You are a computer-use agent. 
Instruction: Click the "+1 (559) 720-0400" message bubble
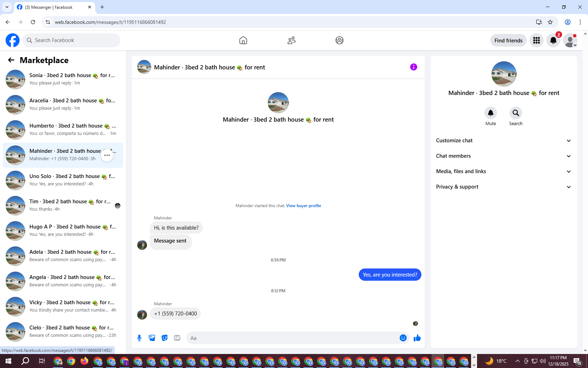pyautogui.click(x=175, y=314)
